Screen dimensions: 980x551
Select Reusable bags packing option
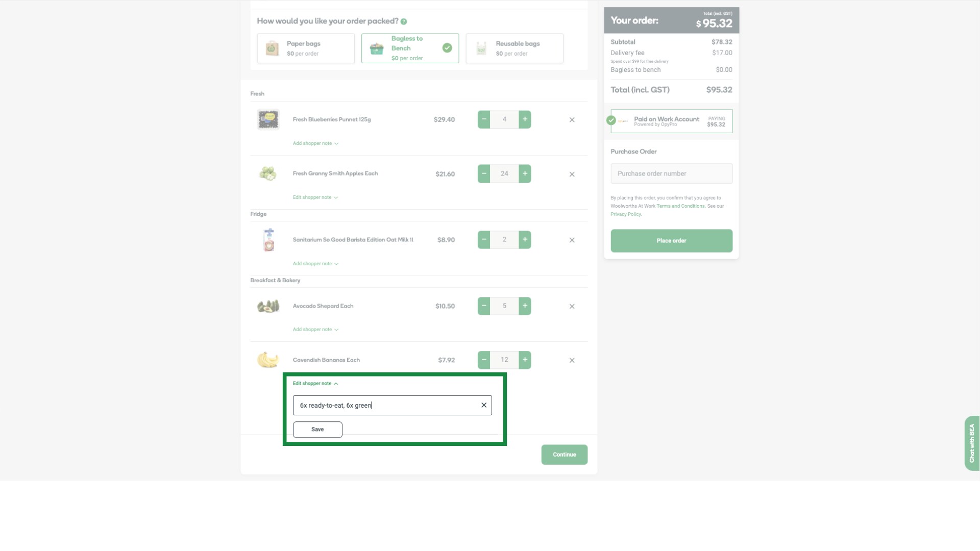pos(514,48)
